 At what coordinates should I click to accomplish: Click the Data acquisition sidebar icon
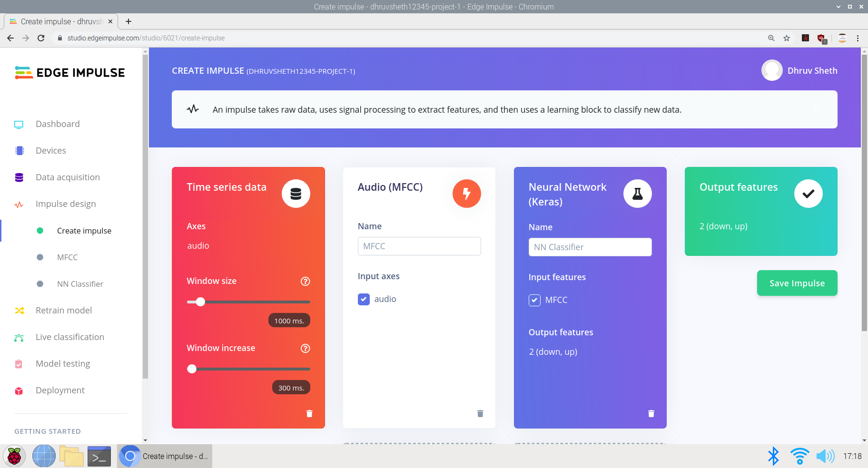point(19,177)
